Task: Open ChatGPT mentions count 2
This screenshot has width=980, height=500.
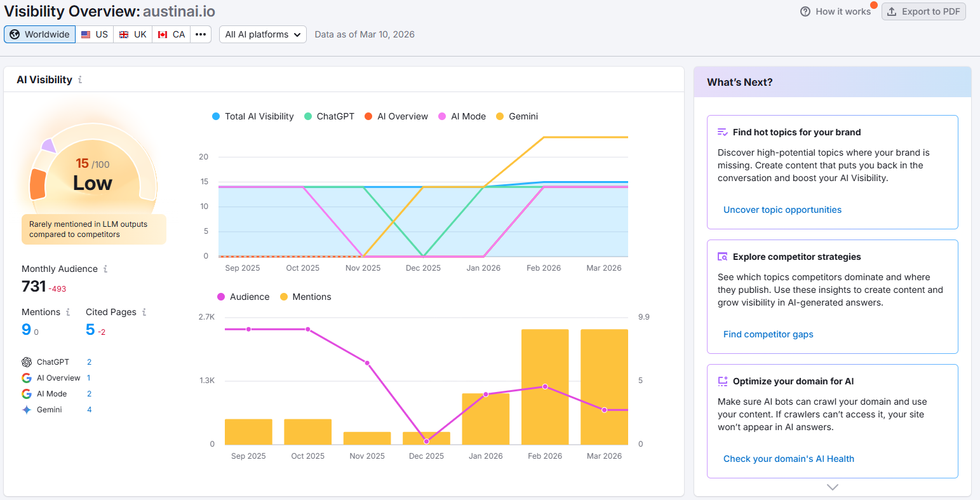Action: pos(90,362)
